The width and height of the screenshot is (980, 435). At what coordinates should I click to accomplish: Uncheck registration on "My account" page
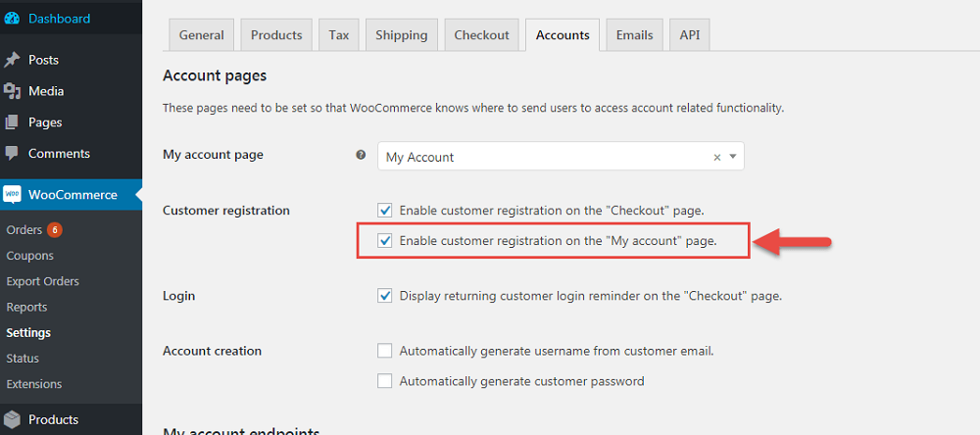click(x=385, y=240)
